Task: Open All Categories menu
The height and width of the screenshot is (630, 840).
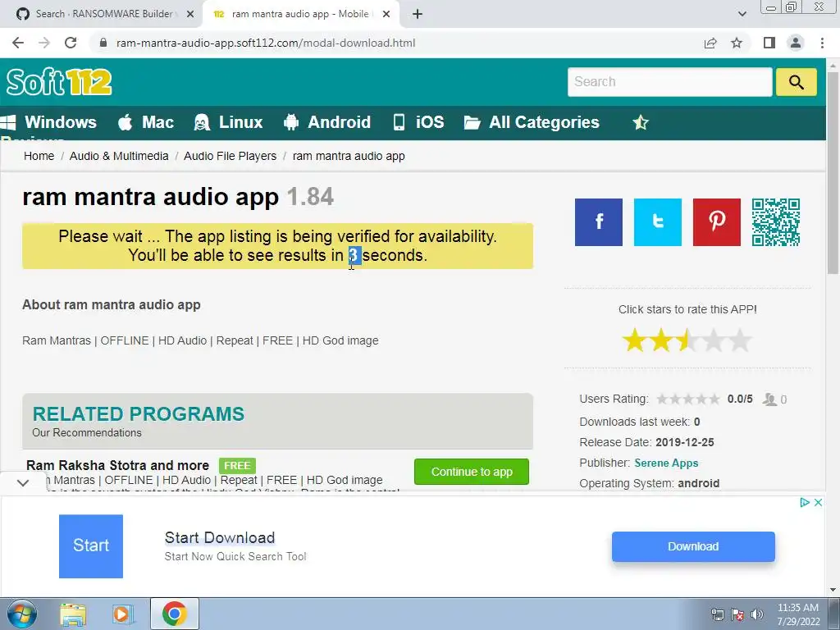Action: tap(532, 122)
